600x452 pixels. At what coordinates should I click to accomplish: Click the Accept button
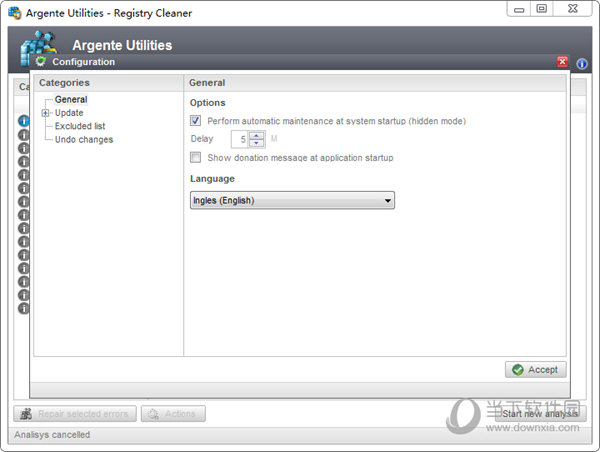click(535, 370)
